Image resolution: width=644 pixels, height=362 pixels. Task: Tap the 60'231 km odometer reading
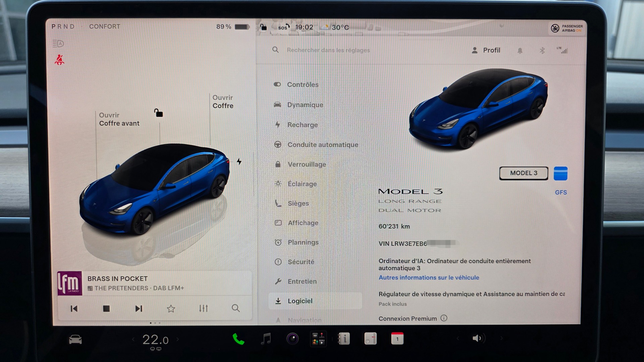(394, 226)
